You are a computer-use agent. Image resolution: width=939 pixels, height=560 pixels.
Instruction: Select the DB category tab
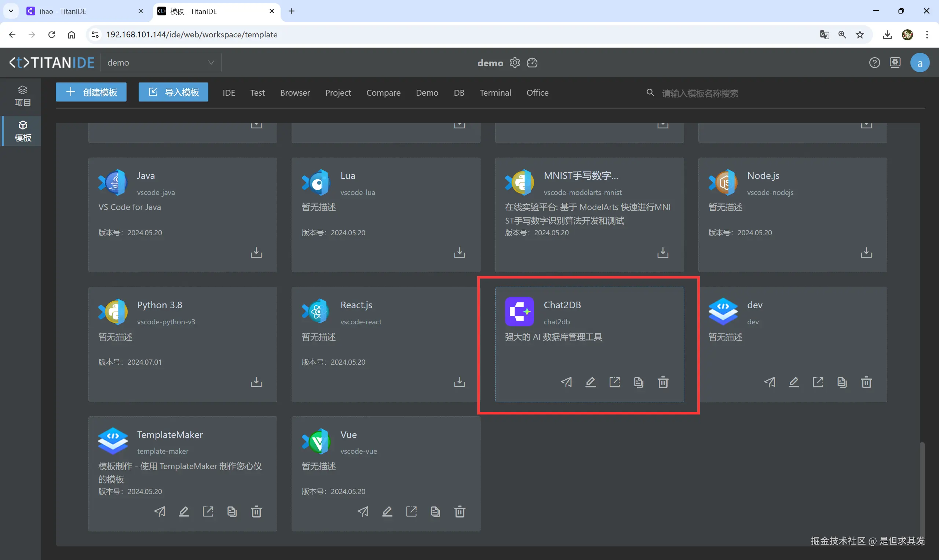459,92
